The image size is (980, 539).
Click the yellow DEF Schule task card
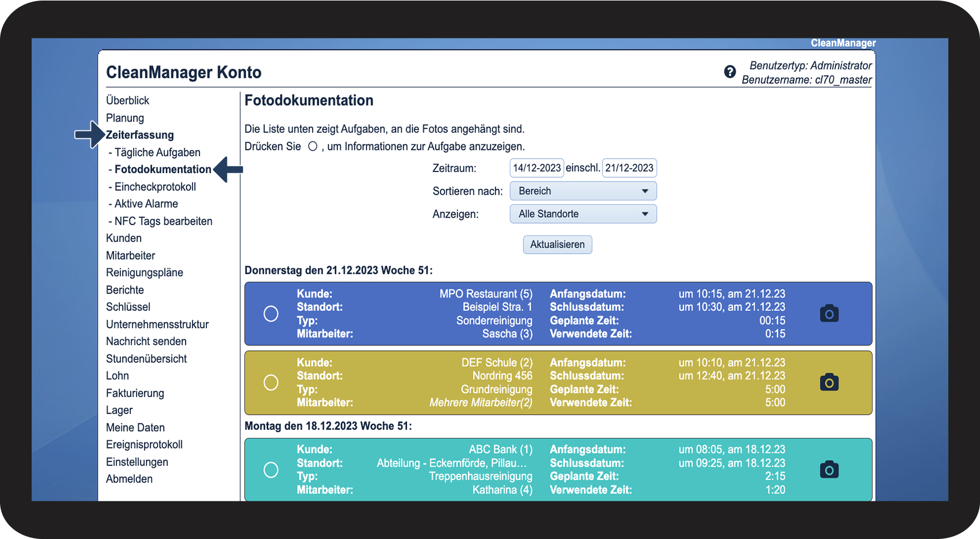point(558,382)
